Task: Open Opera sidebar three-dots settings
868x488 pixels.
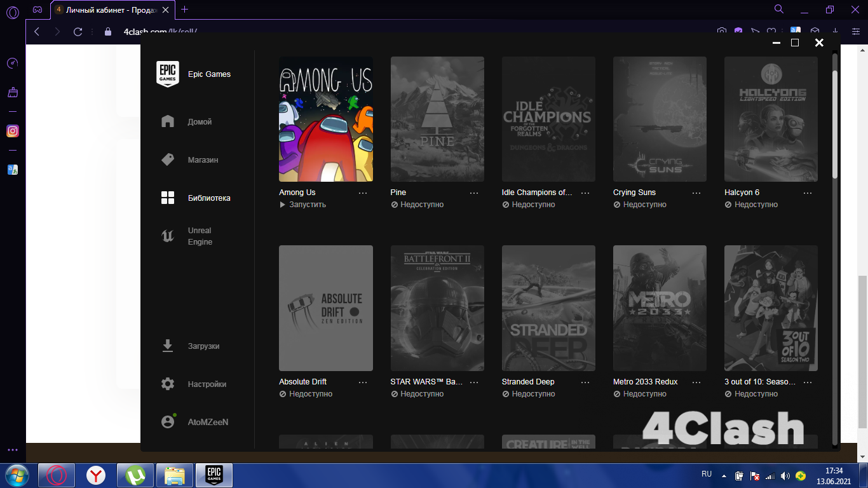Action: point(12,450)
